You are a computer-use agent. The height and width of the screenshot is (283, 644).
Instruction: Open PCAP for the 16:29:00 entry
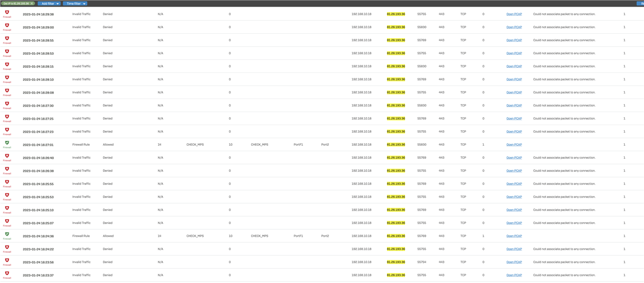click(x=514, y=27)
